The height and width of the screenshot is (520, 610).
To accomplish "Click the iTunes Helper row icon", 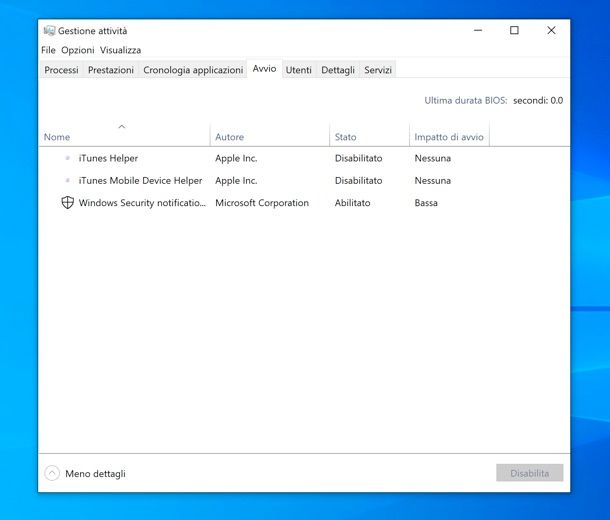I will [x=67, y=158].
